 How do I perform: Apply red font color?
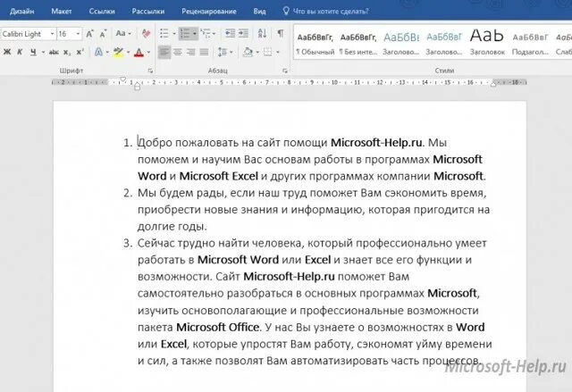pos(139,53)
